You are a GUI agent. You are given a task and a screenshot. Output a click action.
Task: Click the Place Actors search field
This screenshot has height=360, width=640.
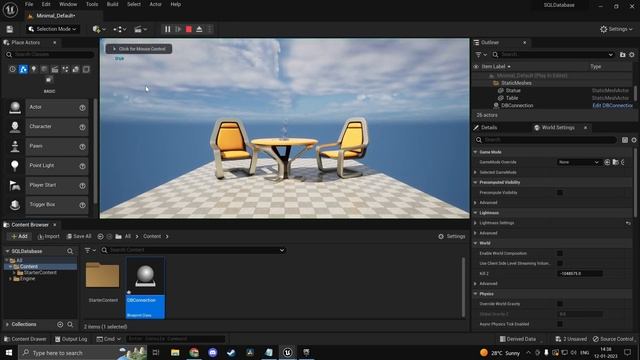coord(50,54)
